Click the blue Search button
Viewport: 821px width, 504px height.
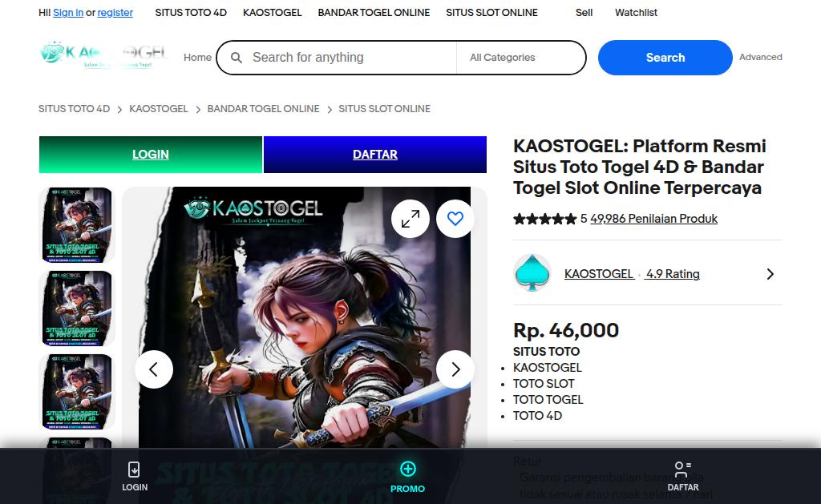click(x=665, y=58)
